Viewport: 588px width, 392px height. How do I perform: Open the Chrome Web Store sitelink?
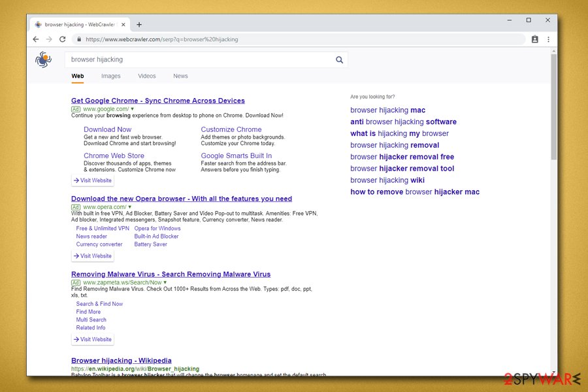tap(114, 155)
